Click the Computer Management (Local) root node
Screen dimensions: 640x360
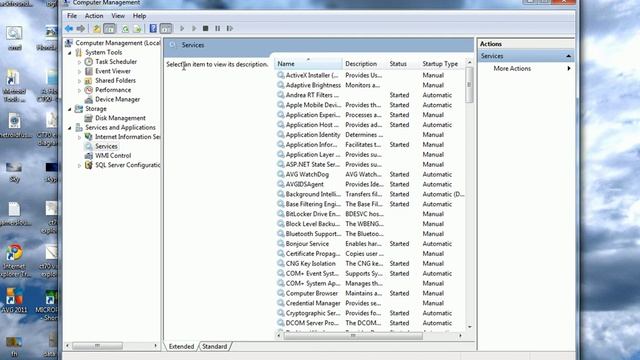(x=118, y=43)
